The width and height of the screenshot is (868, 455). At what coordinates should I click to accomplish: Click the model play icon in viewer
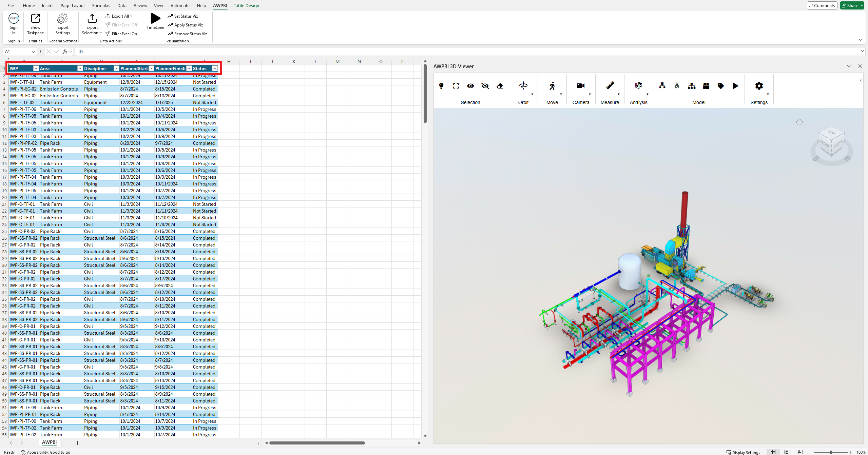(735, 86)
